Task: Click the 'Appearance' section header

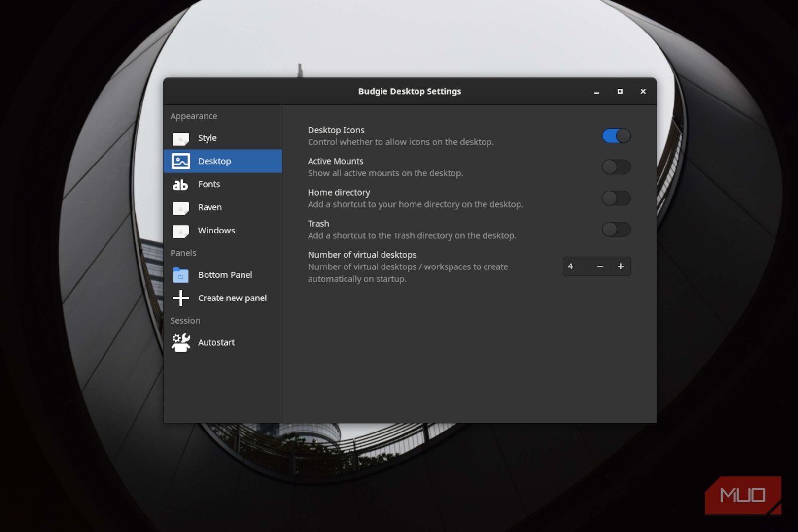Action: [194, 116]
